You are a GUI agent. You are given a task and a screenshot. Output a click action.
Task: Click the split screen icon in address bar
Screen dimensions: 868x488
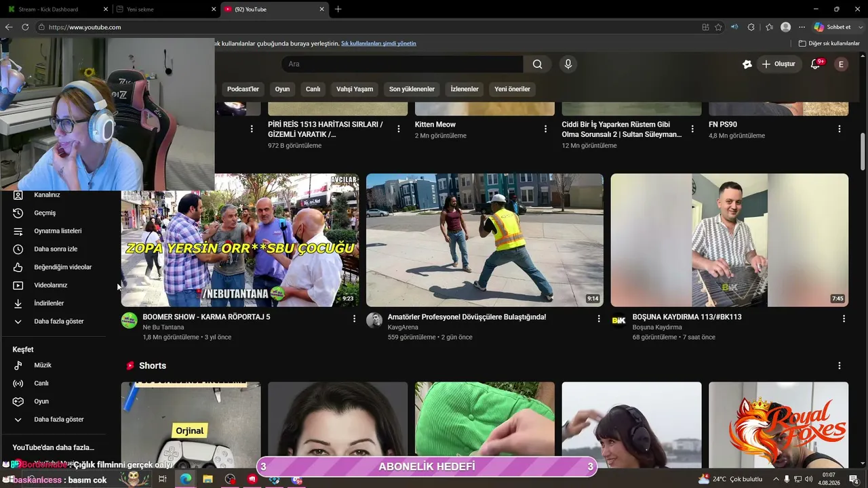pyautogui.click(x=705, y=27)
